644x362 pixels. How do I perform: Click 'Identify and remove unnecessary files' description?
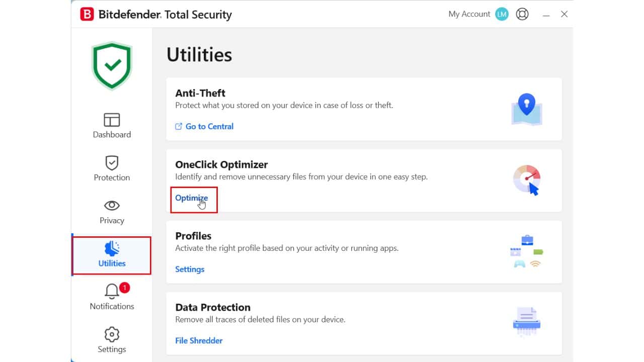301,176
